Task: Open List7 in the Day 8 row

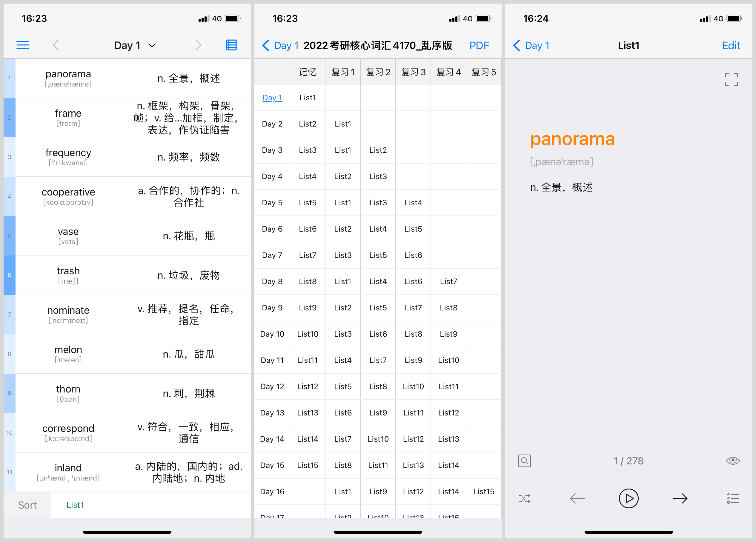Action: click(x=448, y=281)
